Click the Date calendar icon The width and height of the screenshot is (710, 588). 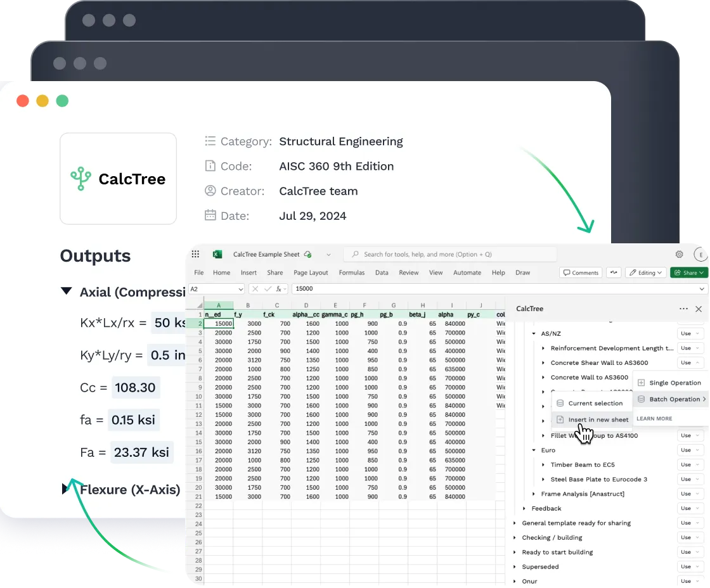coord(210,215)
